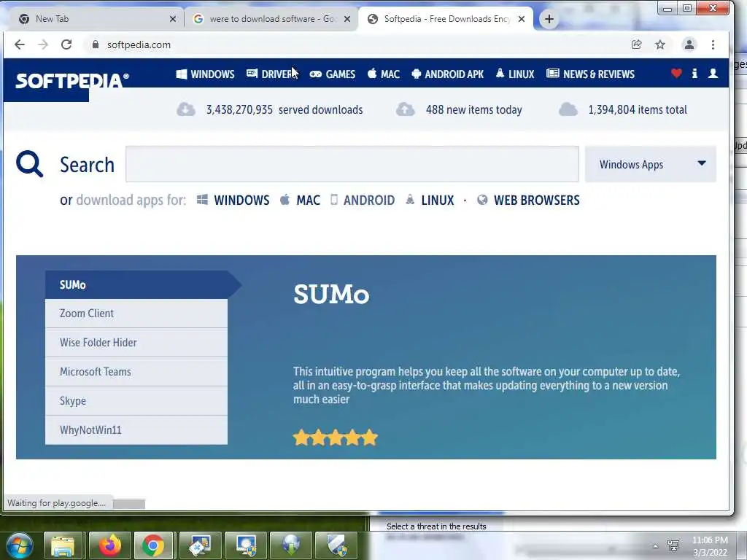
Task: Open the share page icon in address bar
Action: tap(636, 44)
